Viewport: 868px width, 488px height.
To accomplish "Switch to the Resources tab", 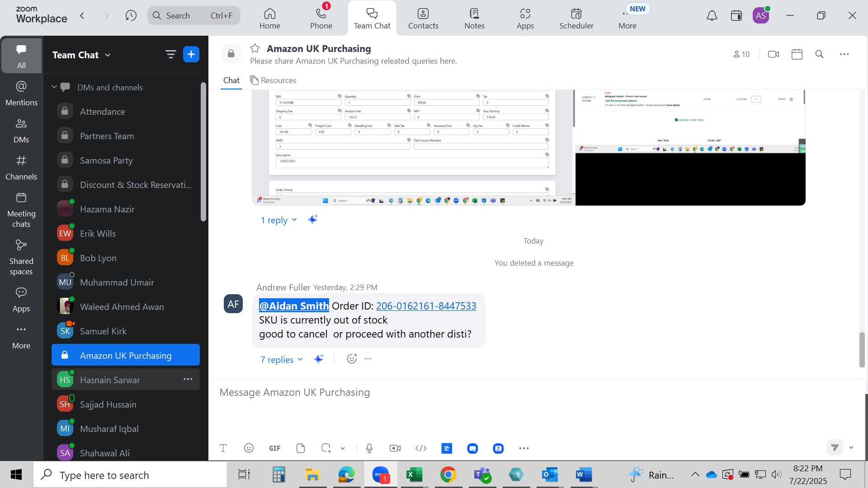I will click(x=273, y=80).
